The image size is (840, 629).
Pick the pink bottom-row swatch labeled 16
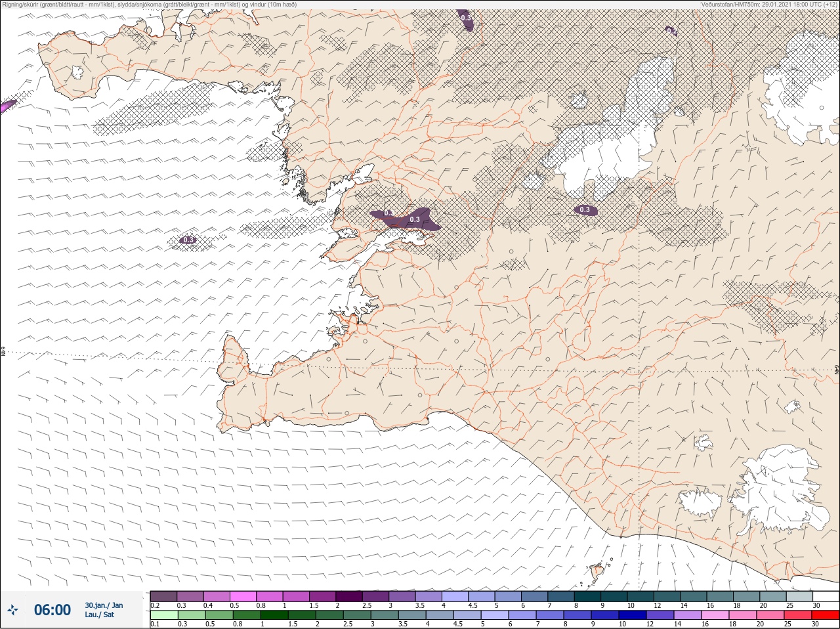coord(715,615)
